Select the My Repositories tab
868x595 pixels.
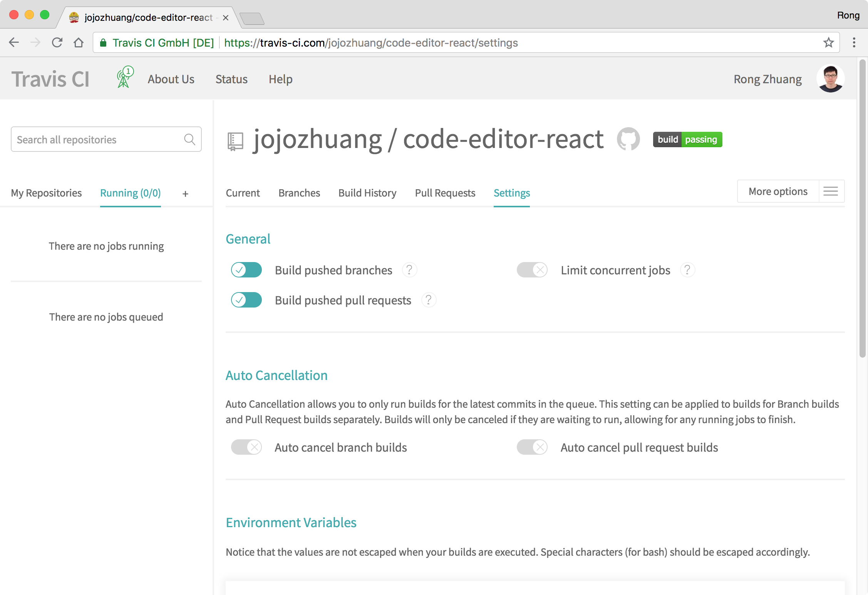(x=46, y=193)
